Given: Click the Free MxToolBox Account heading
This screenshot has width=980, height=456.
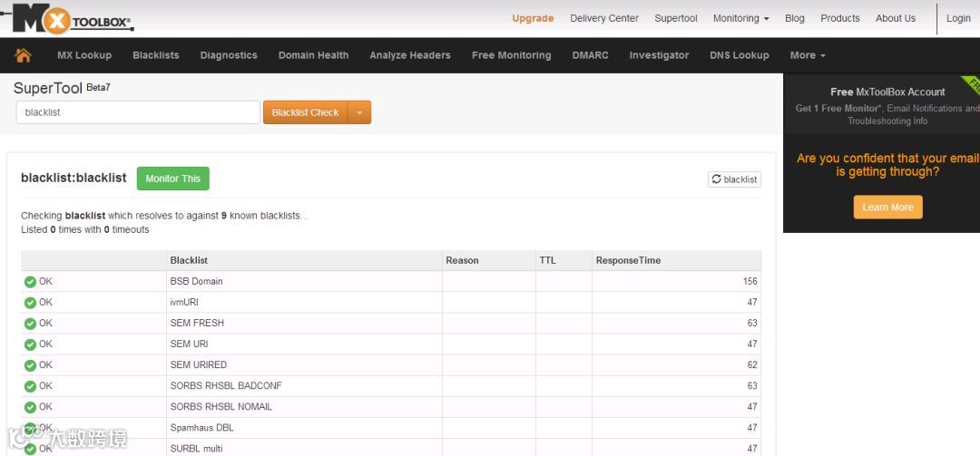Looking at the screenshot, I should click(x=887, y=92).
